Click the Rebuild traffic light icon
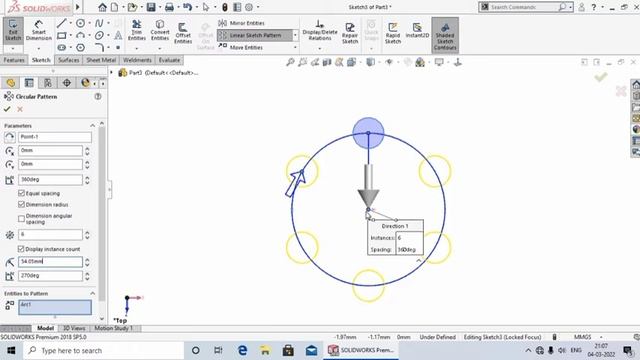 tap(224, 7)
